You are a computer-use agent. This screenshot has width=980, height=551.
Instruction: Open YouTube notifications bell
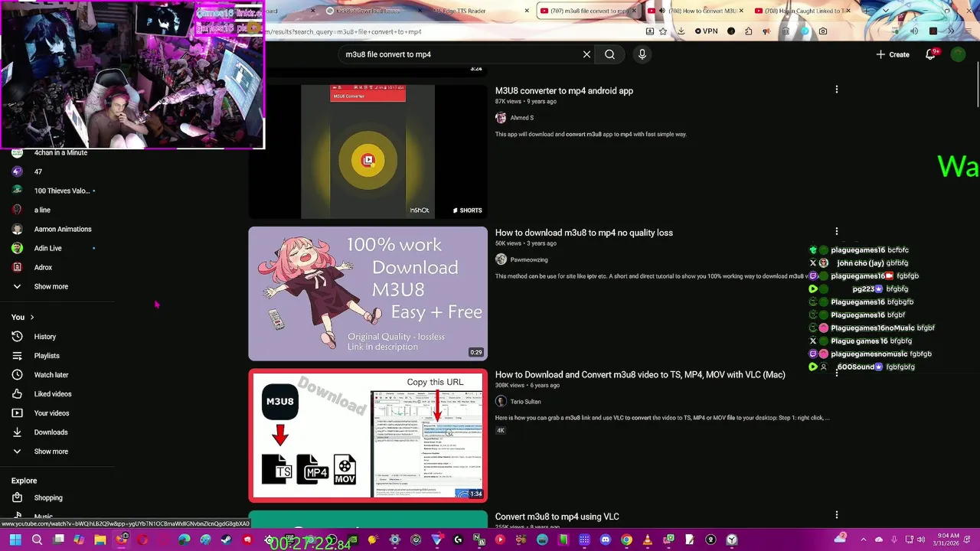(x=931, y=54)
